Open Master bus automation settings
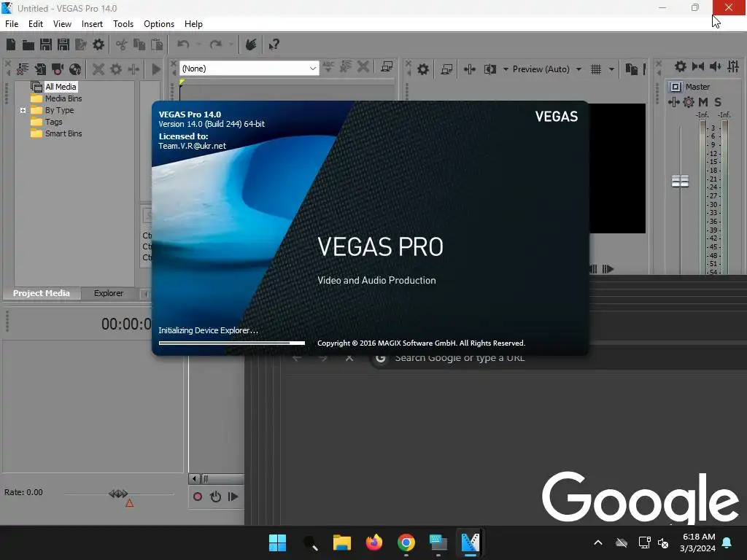The image size is (747, 560). click(x=689, y=102)
